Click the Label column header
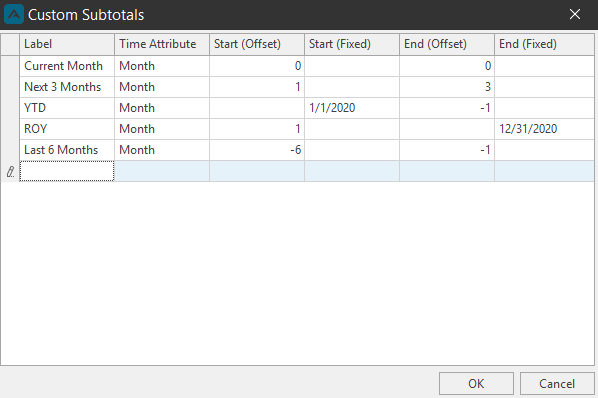The height and width of the screenshot is (398, 598). [67, 44]
